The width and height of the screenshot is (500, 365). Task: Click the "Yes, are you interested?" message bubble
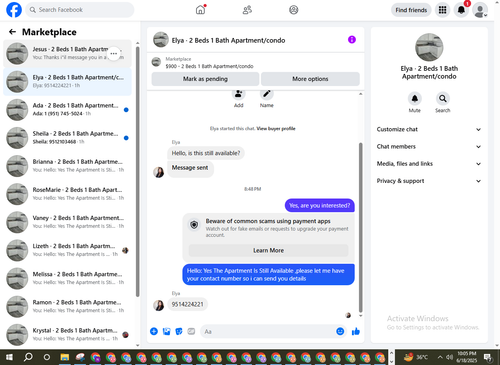(x=320, y=206)
